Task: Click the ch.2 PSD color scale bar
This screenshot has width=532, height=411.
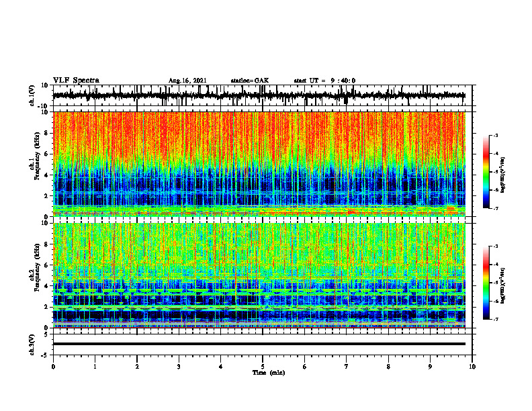Action: pos(486,283)
